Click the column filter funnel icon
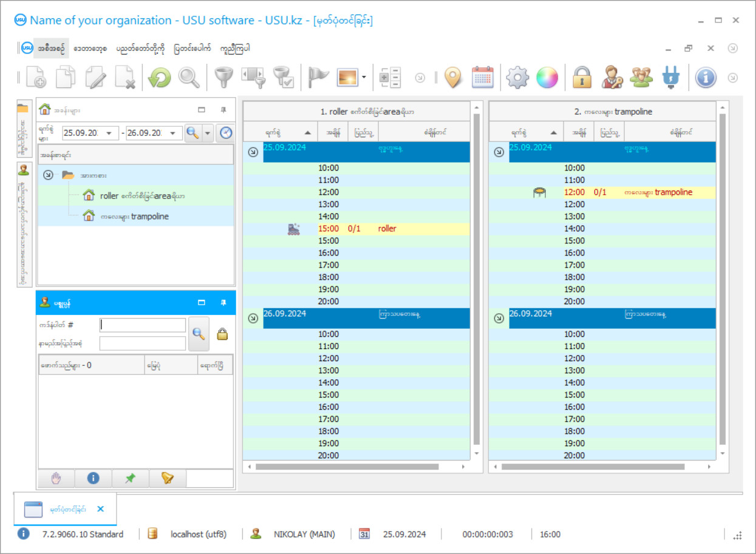The height and width of the screenshot is (554, 756). pyautogui.click(x=253, y=78)
